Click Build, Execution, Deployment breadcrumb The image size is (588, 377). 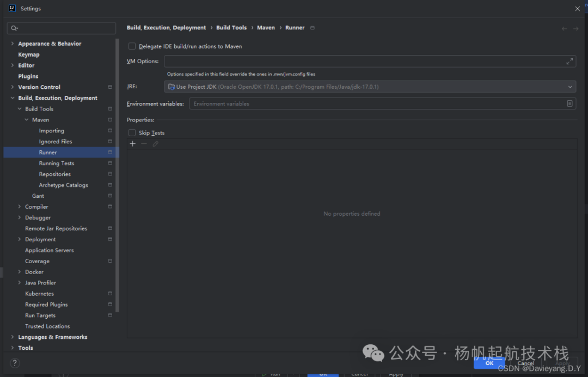(166, 28)
